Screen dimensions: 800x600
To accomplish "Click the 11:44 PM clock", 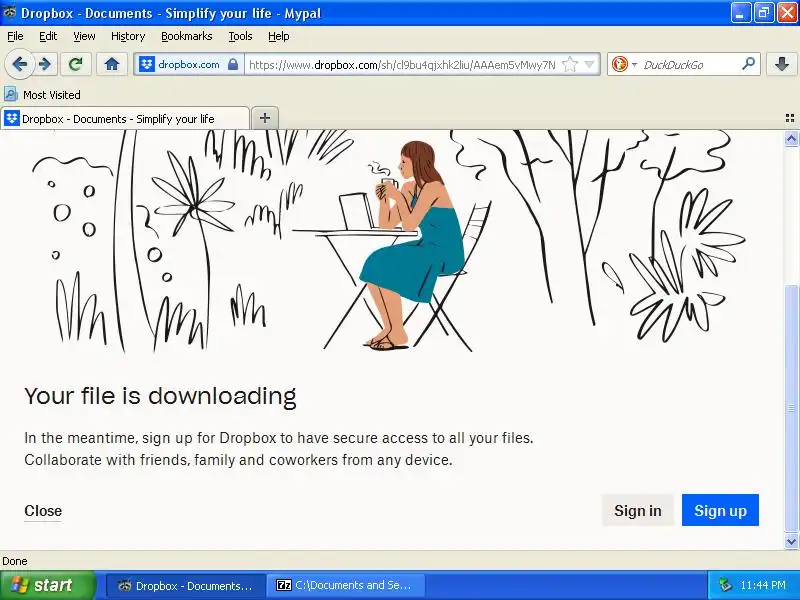I will (x=763, y=585).
